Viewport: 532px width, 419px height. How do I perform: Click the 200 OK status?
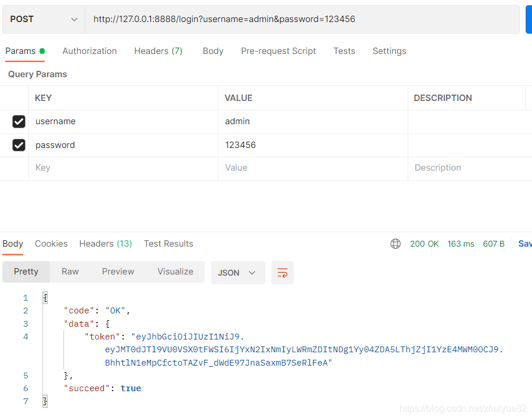(424, 244)
